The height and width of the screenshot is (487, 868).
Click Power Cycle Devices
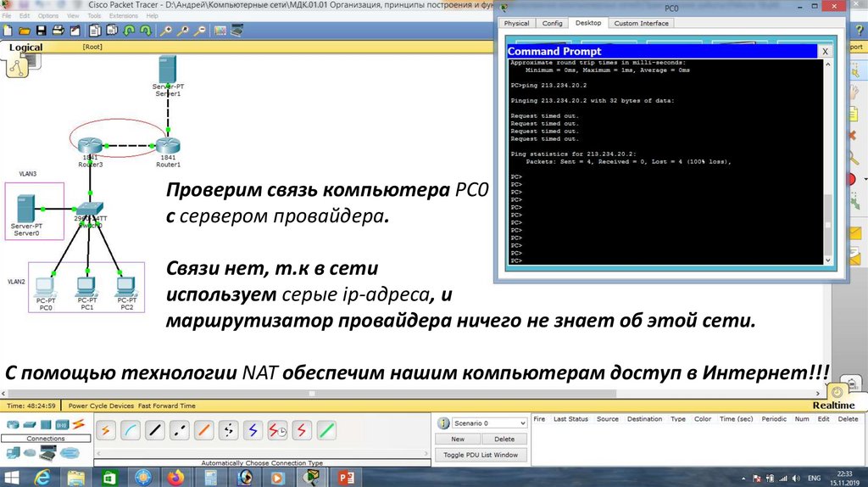[102, 406]
